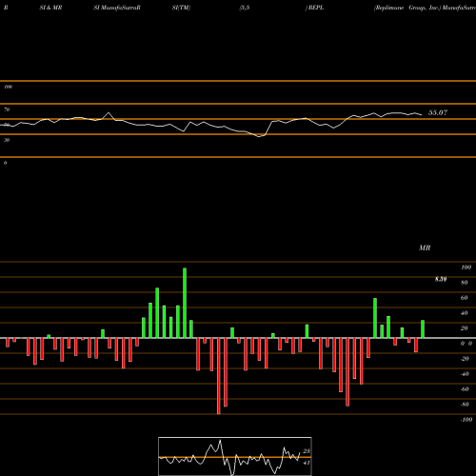The height and width of the screenshot is (476, 476).
Task: Click the mini chart value 41
Action: pyautogui.click(x=307, y=463)
